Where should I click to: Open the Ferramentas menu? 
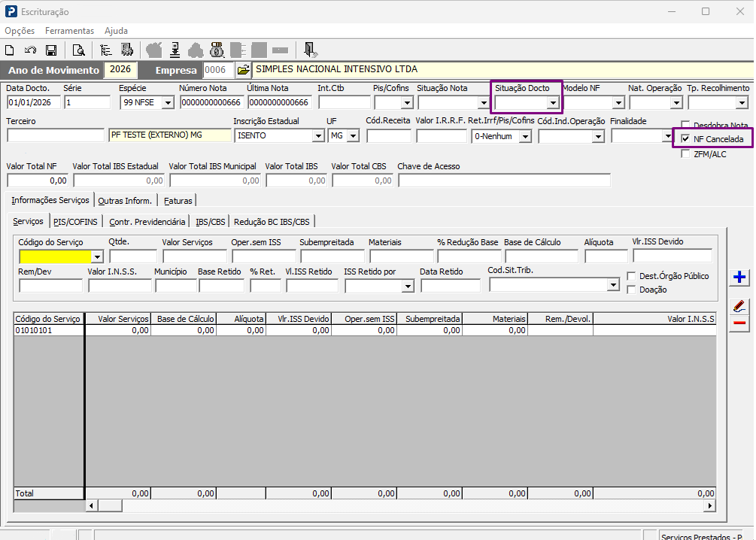(69, 31)
